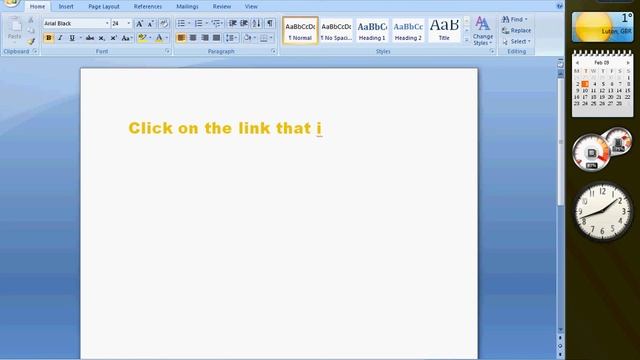This screenshot has width=640, height=360.
Task: Switch to the Mailings tab
Action: (187, 7)
